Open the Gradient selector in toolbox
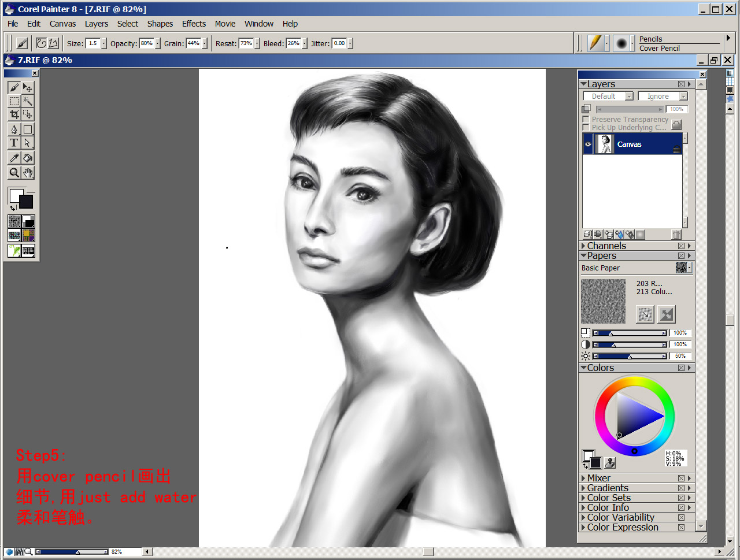 click(28, 221)
